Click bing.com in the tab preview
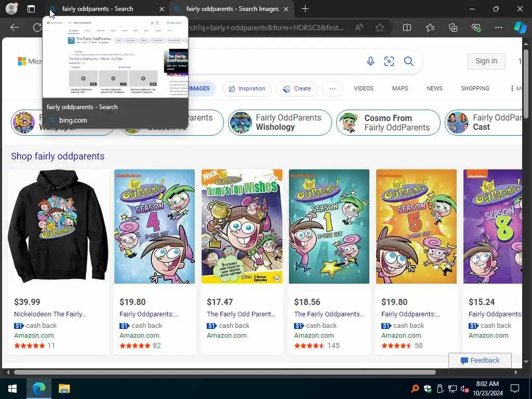Screen dimensions: 532x399 click(x=73, y=121)
